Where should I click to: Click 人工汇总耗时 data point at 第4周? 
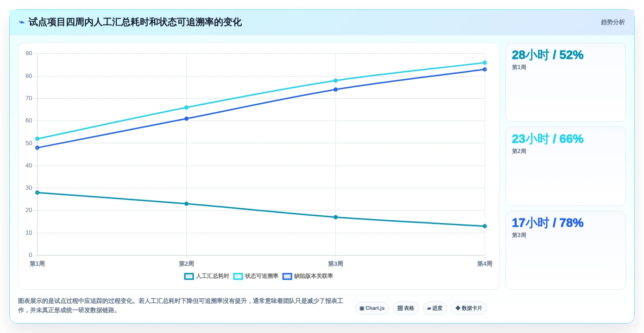coord(485,226)
